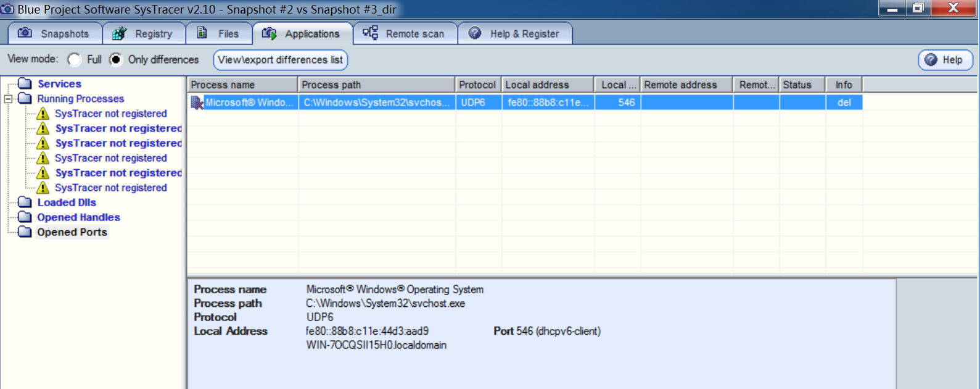980x389 pixels.
Task: Click Microsoft® Windows® Operating System in details pane
Action: tap(395, 290)
